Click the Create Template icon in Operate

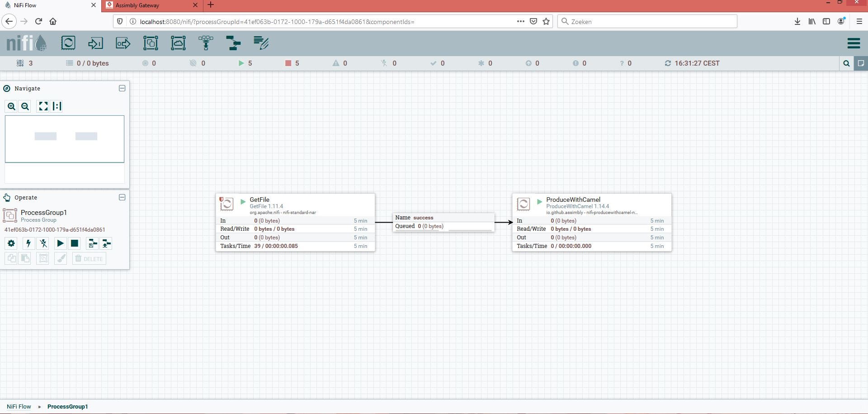pyautogui.click(x=92, y=243)
